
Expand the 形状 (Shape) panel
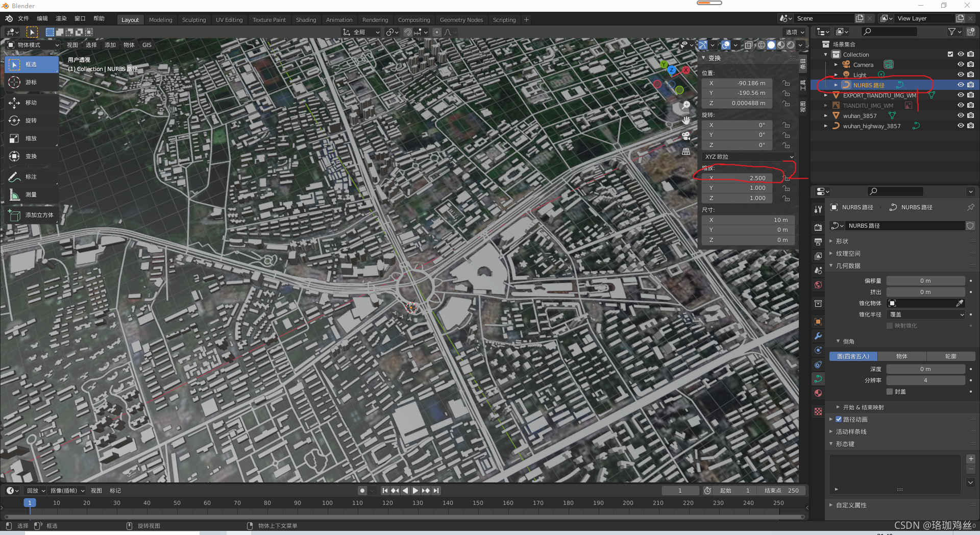(842, 241)
